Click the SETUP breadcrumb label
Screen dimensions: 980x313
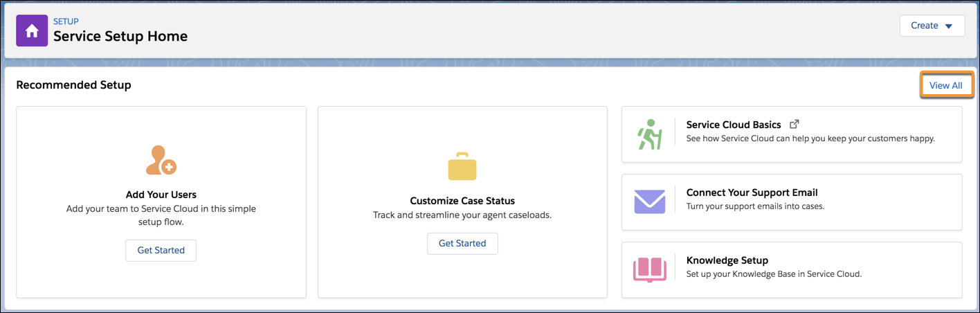pyautogui.click(x=66, y=21)
